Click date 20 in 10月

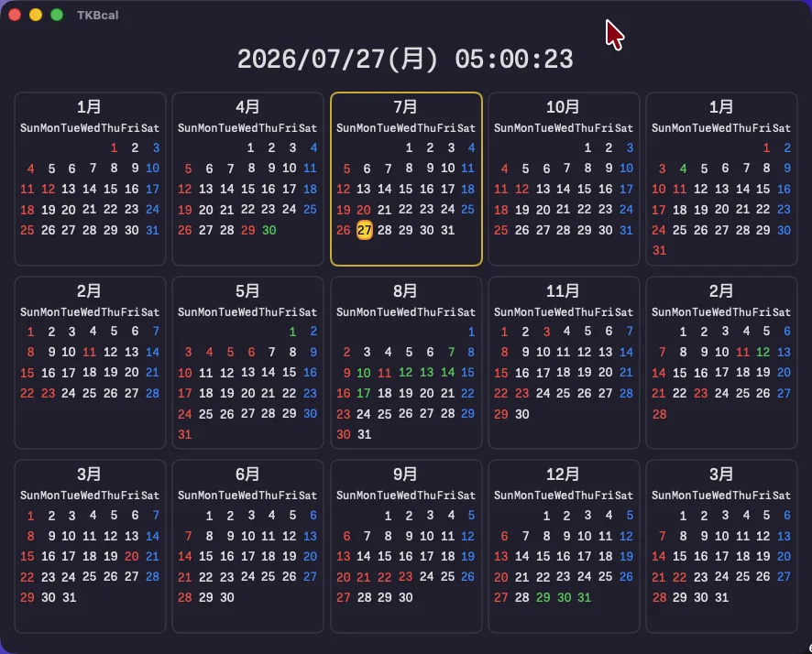click(543, 210)
